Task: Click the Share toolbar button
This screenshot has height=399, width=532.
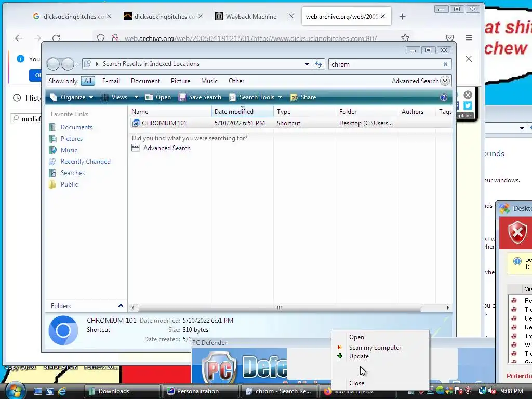Action: (x=303, y=97)
